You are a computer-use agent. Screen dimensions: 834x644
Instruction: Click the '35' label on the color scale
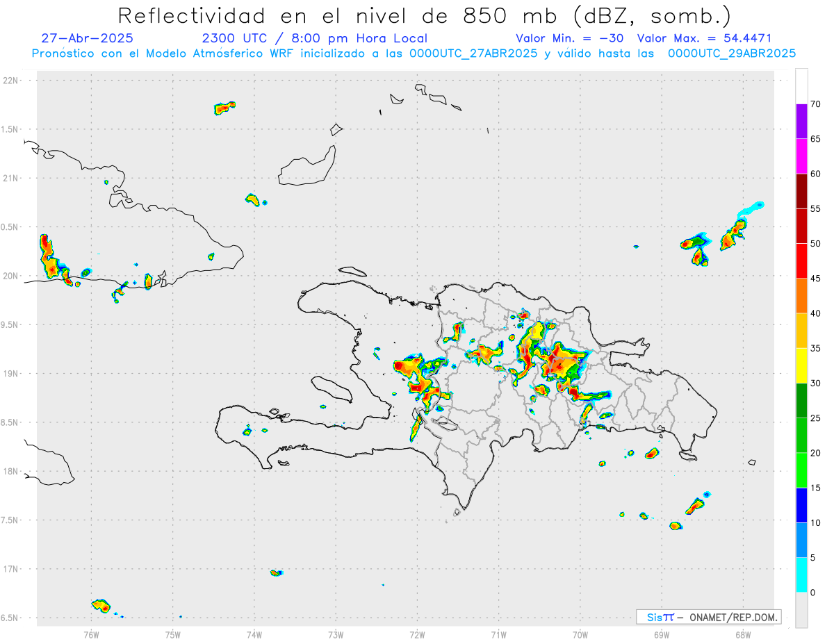point(816,348)
